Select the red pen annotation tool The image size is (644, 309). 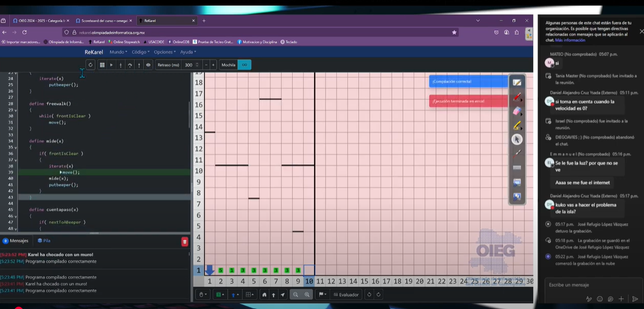point(517,96)
